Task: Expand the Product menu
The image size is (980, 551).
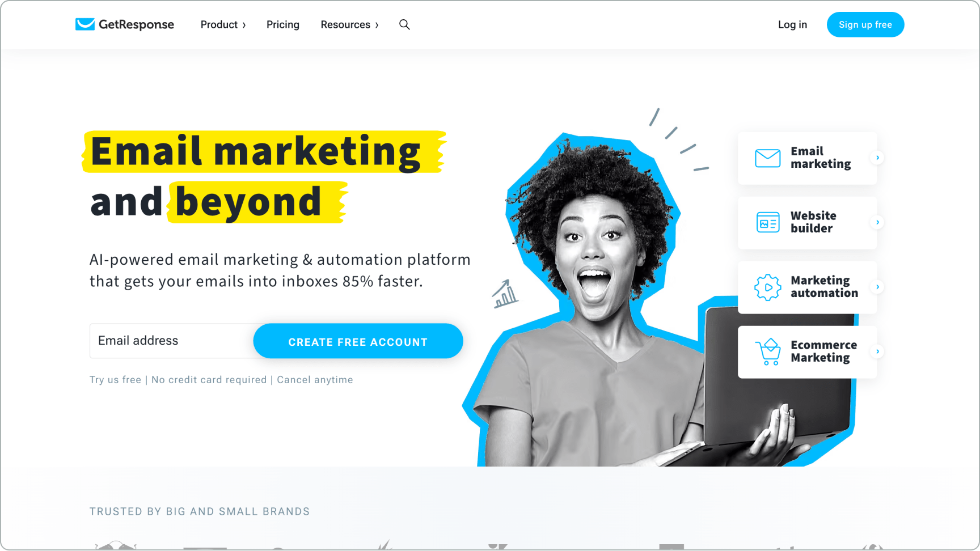Action: 223,24
